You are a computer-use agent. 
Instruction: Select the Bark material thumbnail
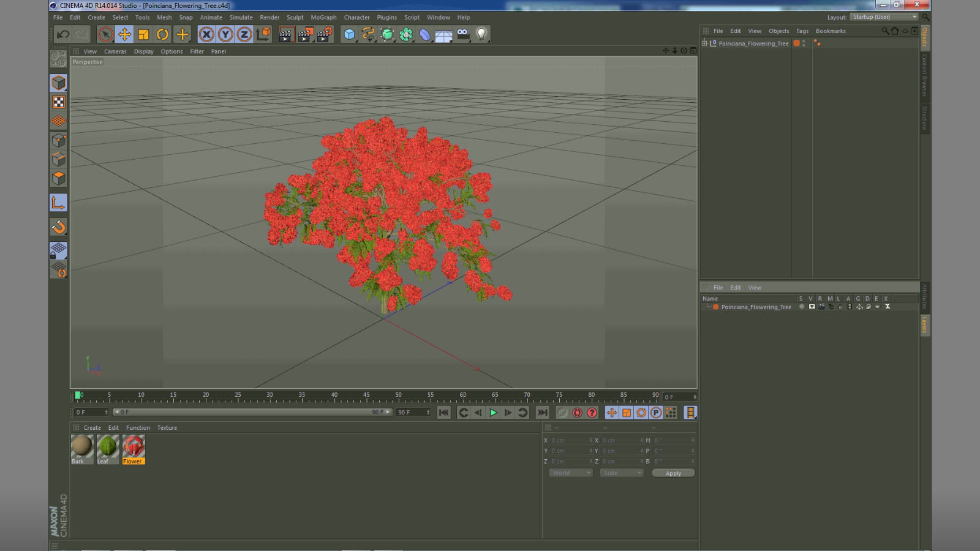point(82,449)
